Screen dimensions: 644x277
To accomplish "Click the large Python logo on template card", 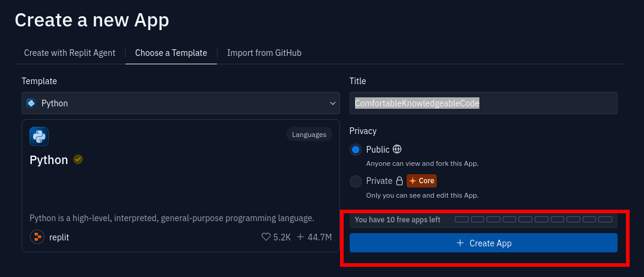I will point(39,136).
